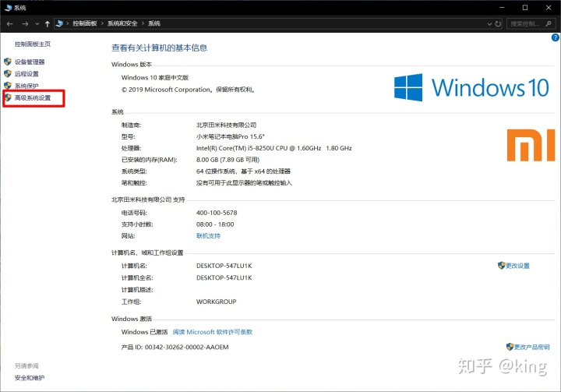Click the system window title icon
The height and width of the screenshot is (392, 561).
click(9, 8)
